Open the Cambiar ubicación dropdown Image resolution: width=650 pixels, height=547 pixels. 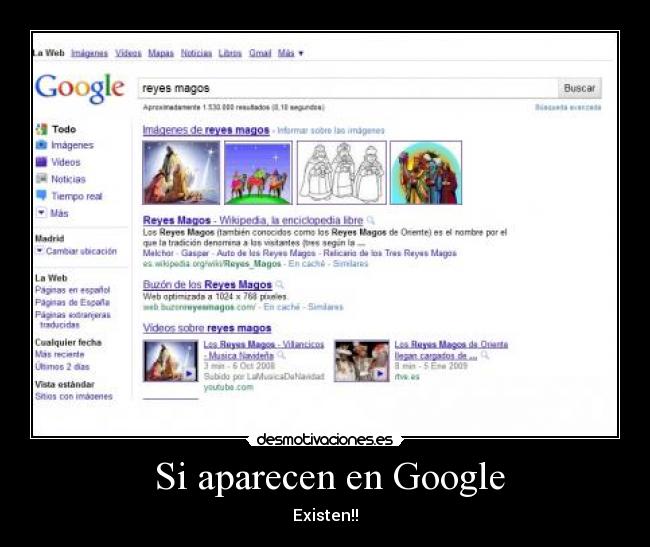[x=76, y=251]
